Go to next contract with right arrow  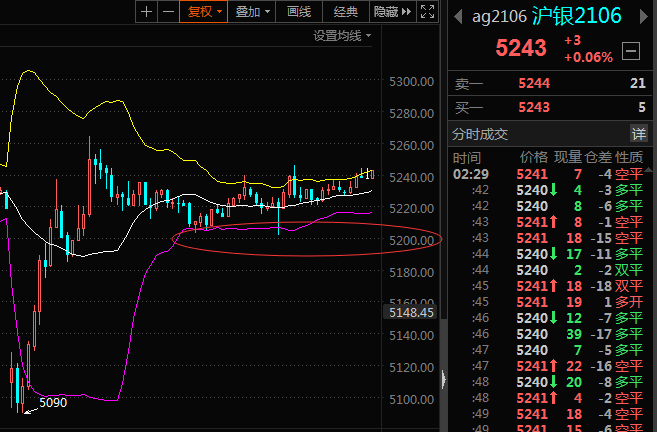(x=644, y=17)
